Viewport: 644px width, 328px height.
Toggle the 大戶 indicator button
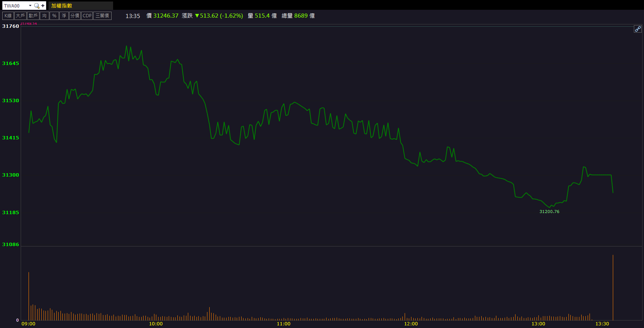pyautogui.click(x=20, y=16)
